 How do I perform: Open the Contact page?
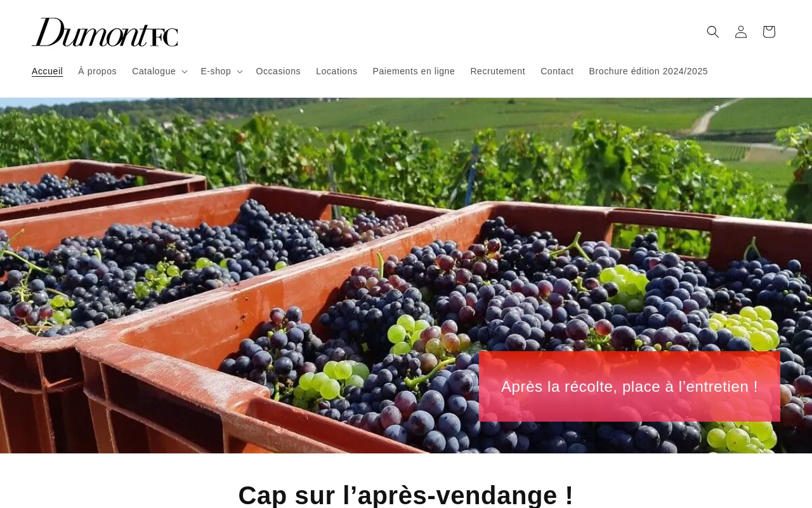point(557,71)
